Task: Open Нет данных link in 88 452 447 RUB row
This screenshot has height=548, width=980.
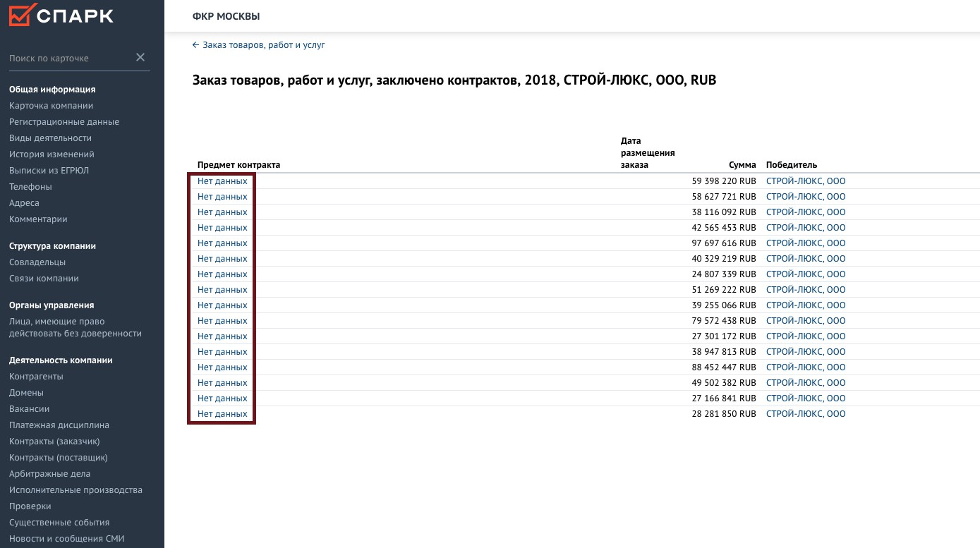Action: (222, 367)
